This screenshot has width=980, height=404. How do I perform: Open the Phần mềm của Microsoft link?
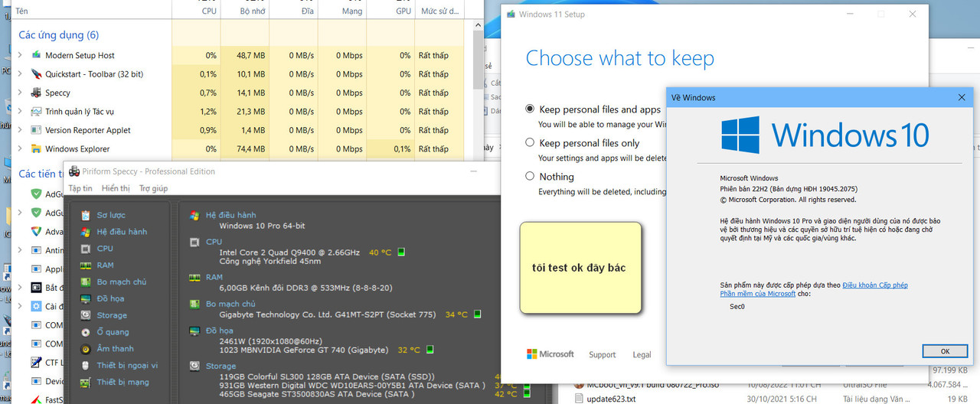pos(758,294)
